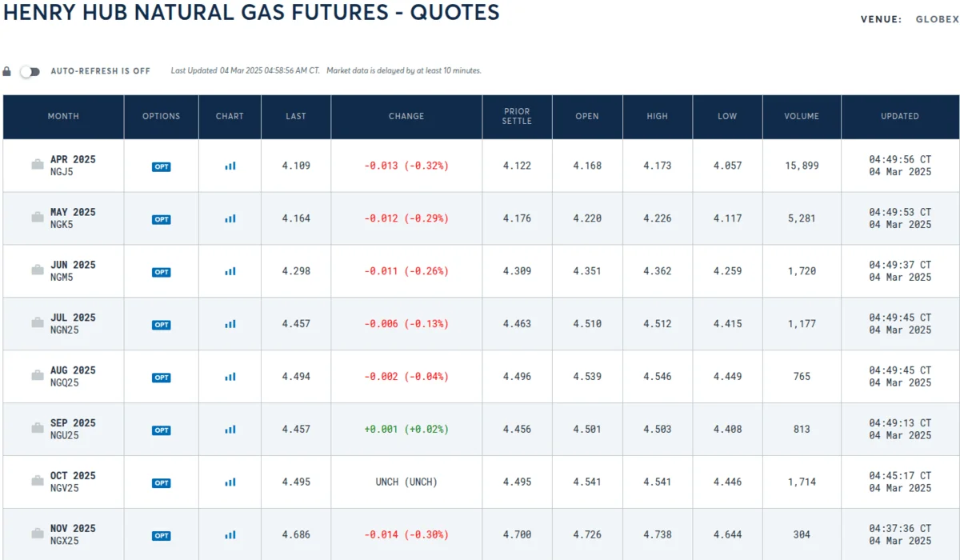Select the SEP 2025 NGU25 contract
Screen dimensions: 960x560
pos(73,429)
